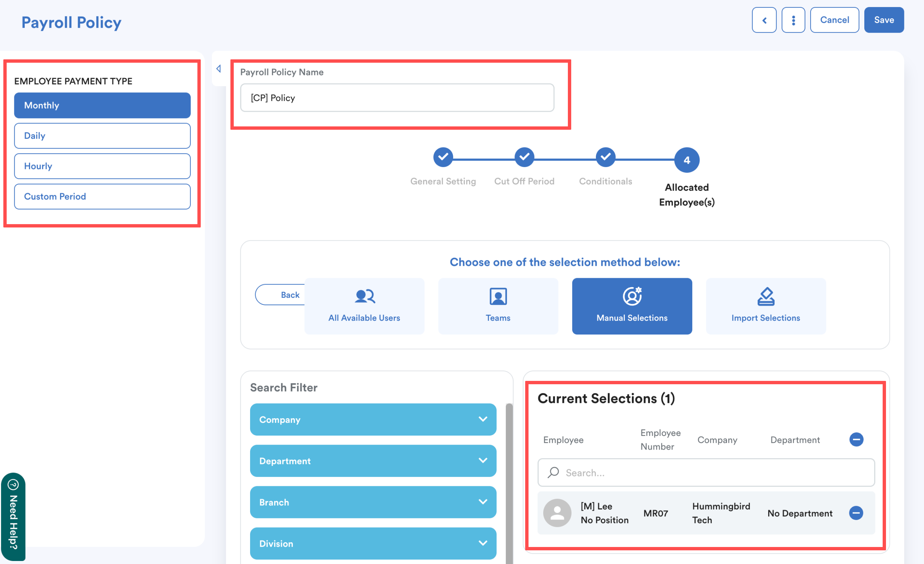Image resolution: width=924 pixels, height=564 pixels.
Task: Collapse the left panel with triangle arrow
Action: coord(219,69)
